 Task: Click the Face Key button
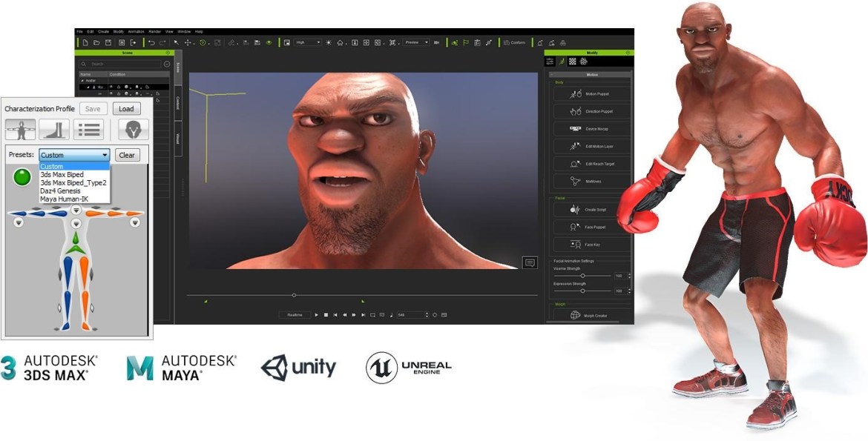click(x=592, y=245)
